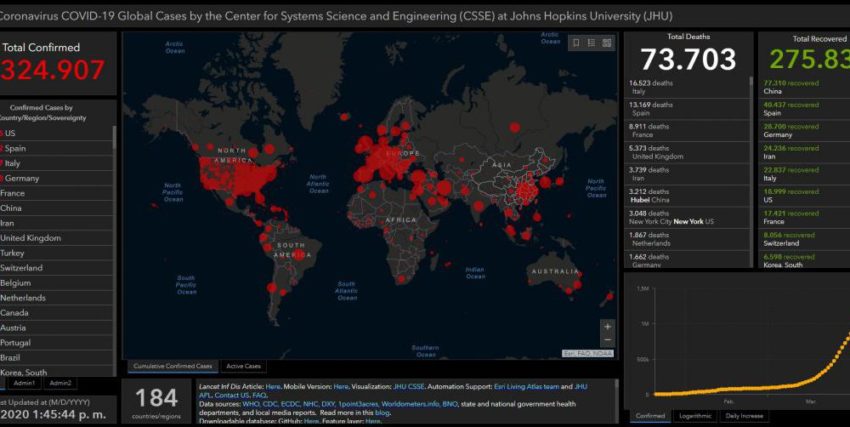Switch to the Cumulative Confirmed Cases tab

click(172, 366)
